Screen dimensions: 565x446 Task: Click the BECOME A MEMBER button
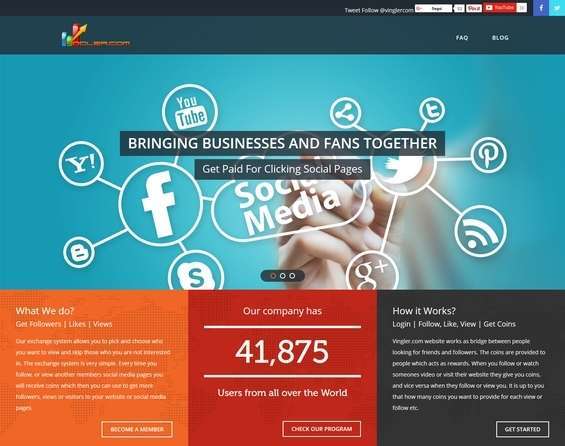pyautogui.click(x=137, y=429)
